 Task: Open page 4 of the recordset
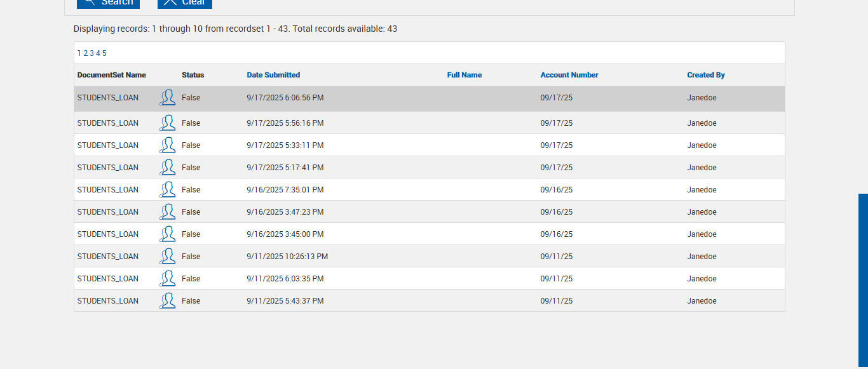(x=98, y=53)
